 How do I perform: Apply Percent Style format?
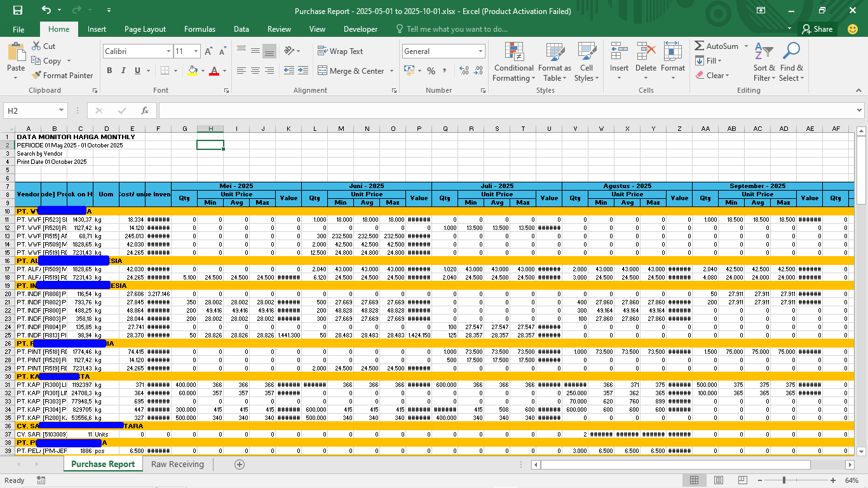(431, 71)
